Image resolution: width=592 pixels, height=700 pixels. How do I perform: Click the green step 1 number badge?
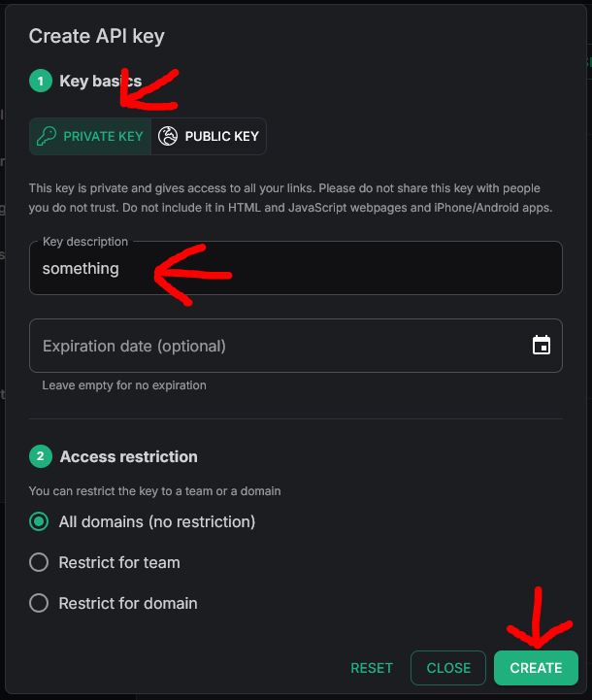tap(40, 82)
